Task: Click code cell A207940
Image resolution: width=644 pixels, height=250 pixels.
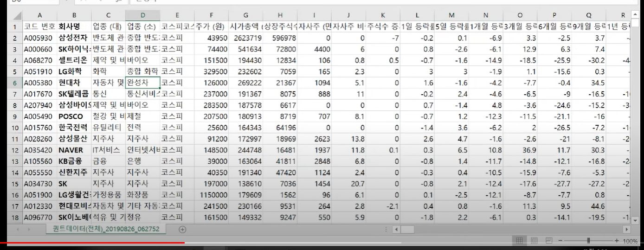Action: click(39, 105)
